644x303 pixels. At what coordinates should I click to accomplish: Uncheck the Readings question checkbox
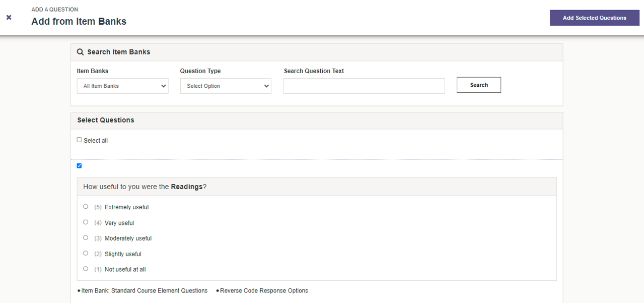tap(79, 166)
